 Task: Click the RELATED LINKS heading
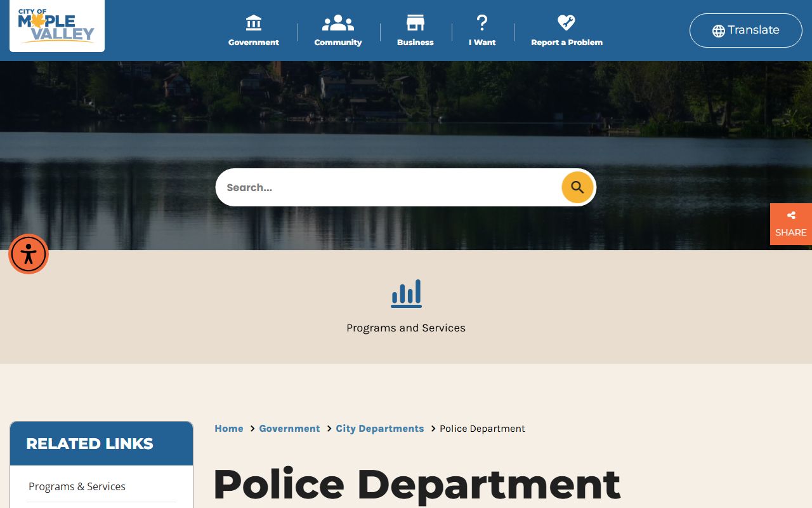pyautogui.click(x=89, y=444)
